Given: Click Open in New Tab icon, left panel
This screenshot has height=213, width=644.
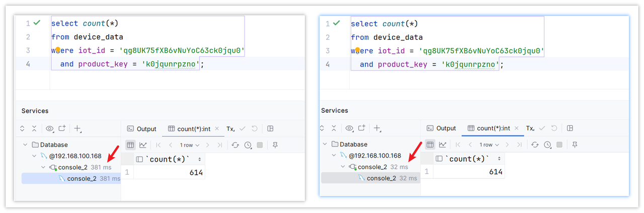Looking at the screenshot, I should click(62, 129).
